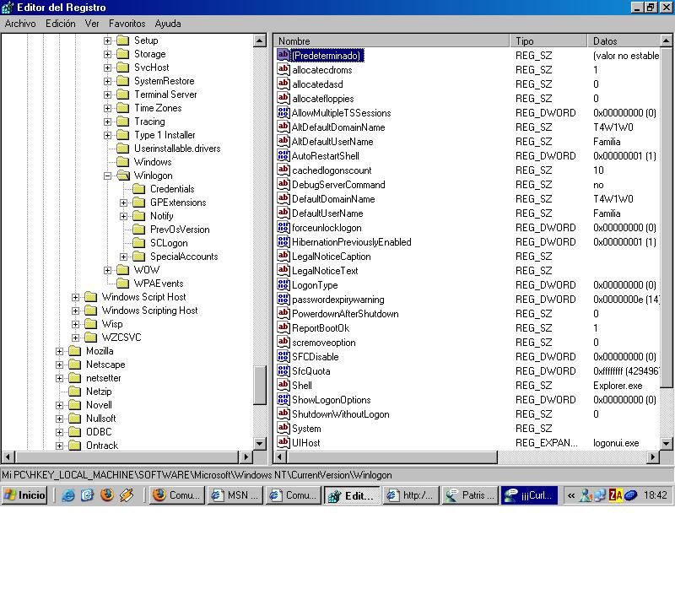The image size is (675, 616).
Task: Switch to the http:/... taskbar button
Action: (411, 495)
